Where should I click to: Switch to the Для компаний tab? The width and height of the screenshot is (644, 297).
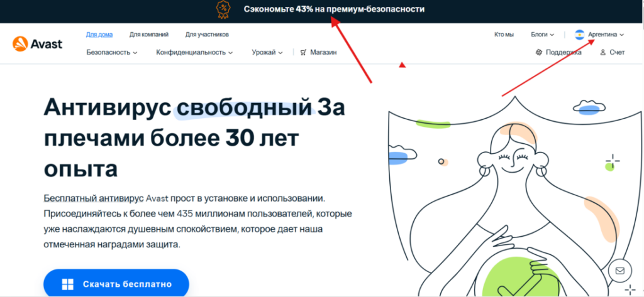pyautogui.click(x=149, y=35)
